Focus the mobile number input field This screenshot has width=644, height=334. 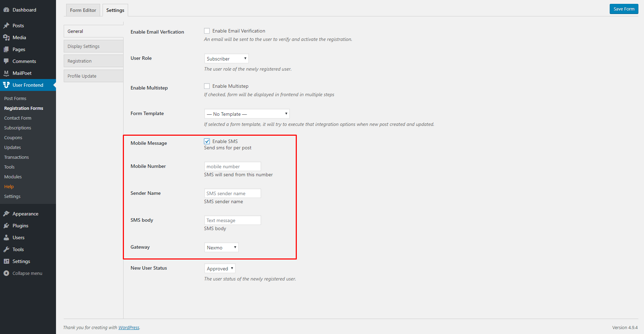point(232,166)
